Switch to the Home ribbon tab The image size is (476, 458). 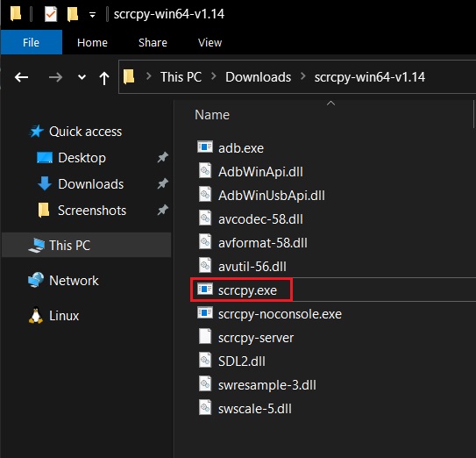click(92, 42)
